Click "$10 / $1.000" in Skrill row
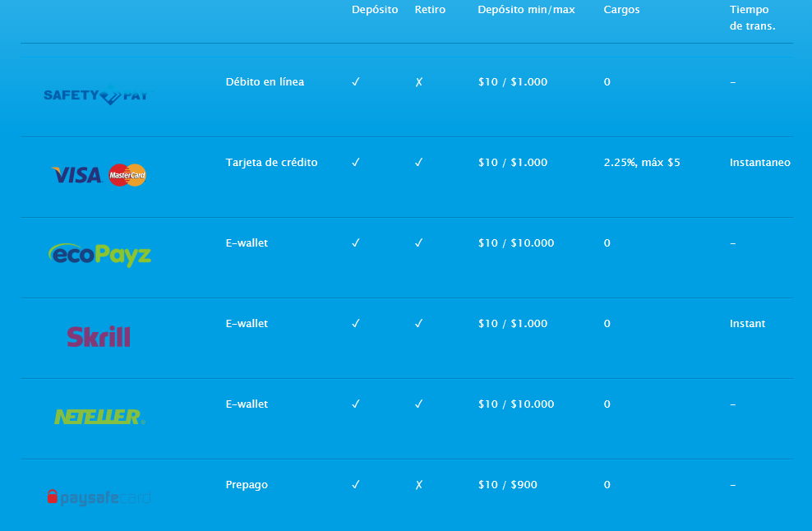Image resolution: width=812 pixels, height=531 pixels. (513, 323)
